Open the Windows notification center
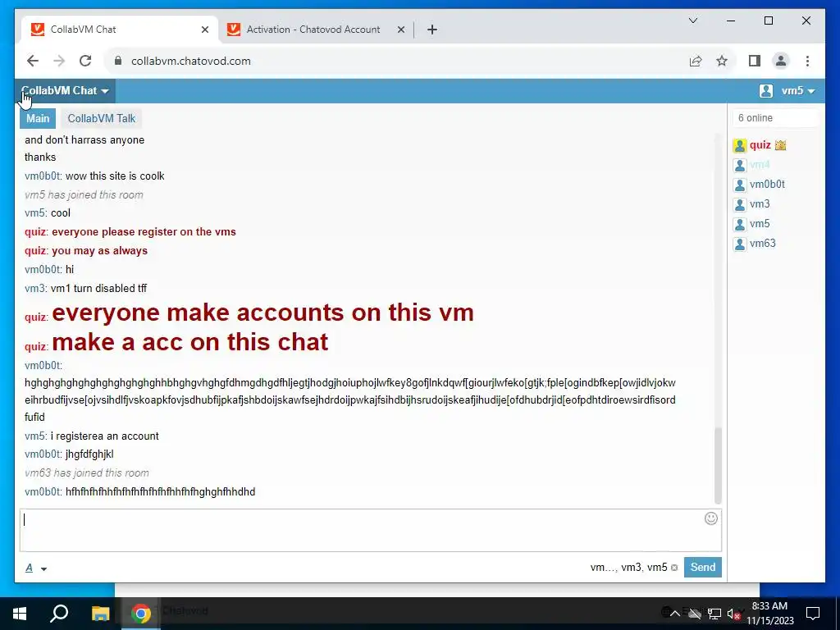This screenshot has height=630, width=840. (x=813, y=614)
